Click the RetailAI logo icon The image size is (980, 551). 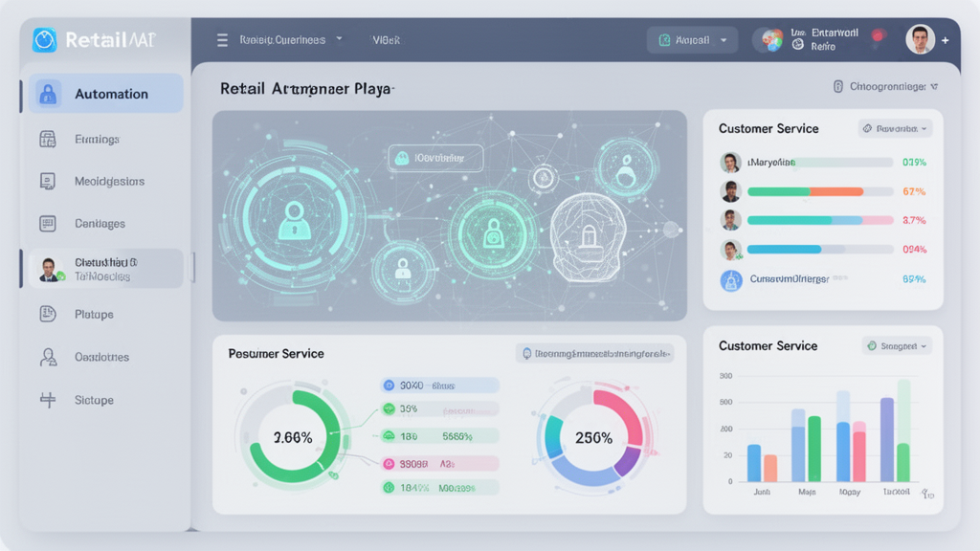click(45, 40)
